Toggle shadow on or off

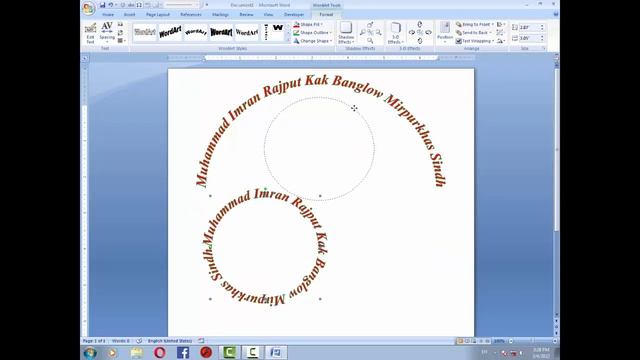pyautogui.click(x=370, y=32)
